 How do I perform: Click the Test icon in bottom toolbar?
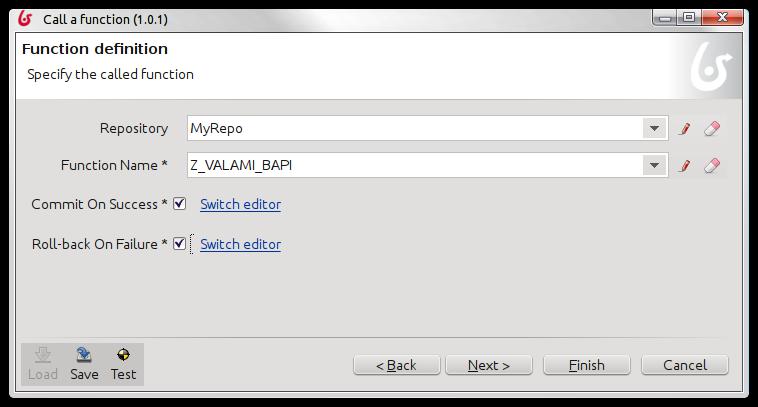(123, 355)
